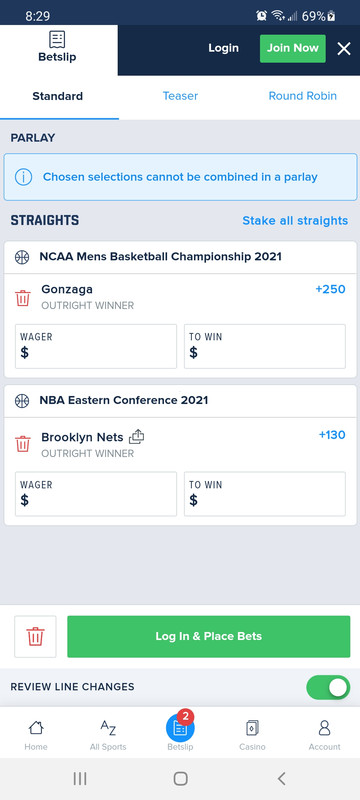This screenshot has width=360, height=800.
Task: Toggle Review Line Changes switch
Action: tap(328, 687)
